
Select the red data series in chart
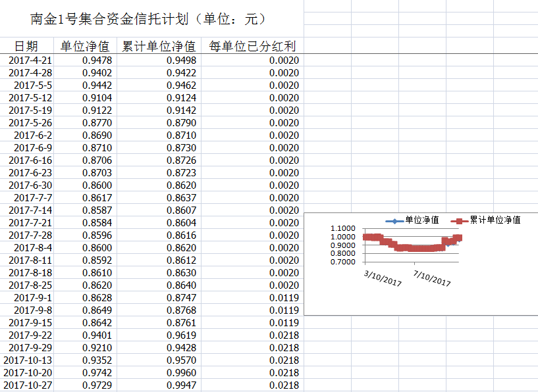(x=408, y=248)
